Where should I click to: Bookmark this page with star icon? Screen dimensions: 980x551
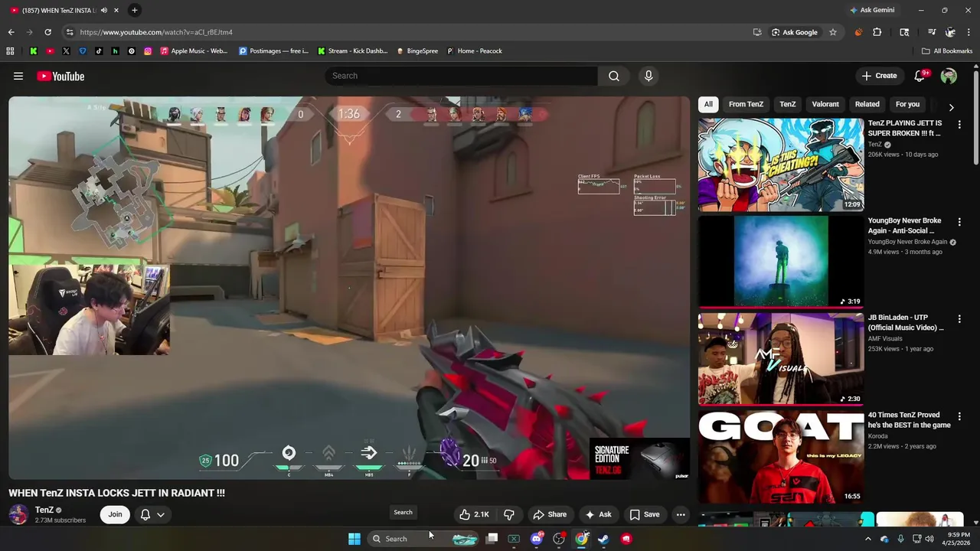(833, 32)
